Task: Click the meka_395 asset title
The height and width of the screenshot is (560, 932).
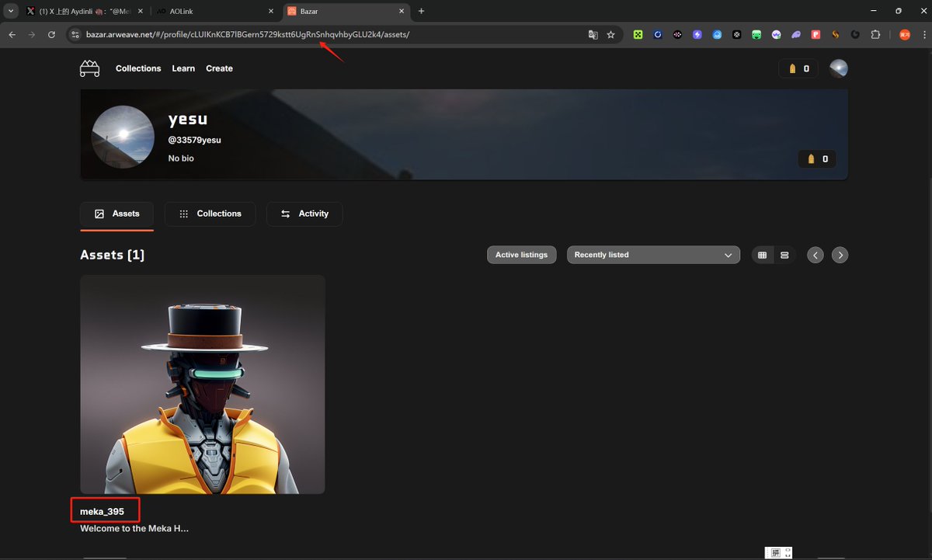Action: click(102, 511)
